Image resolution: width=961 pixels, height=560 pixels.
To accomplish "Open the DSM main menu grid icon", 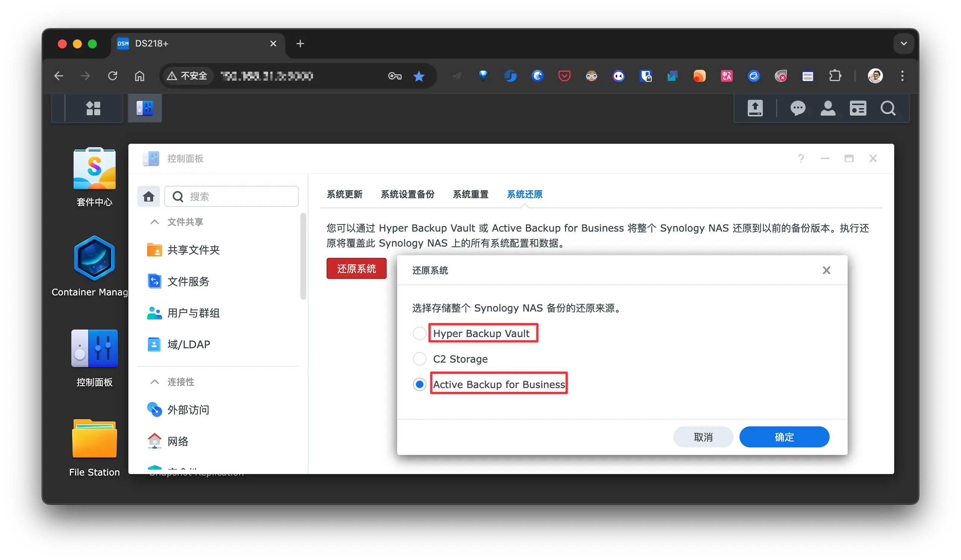I will 93,108.
